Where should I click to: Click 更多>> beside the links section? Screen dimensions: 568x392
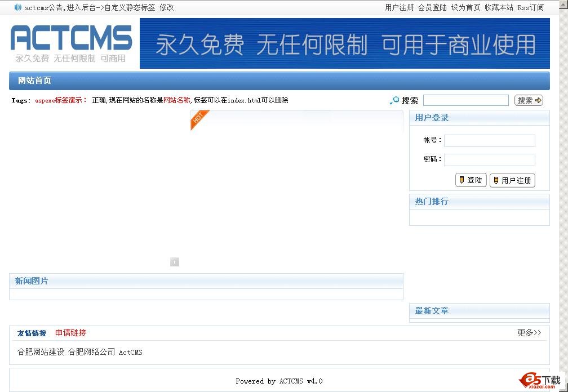tap(529, 333)
